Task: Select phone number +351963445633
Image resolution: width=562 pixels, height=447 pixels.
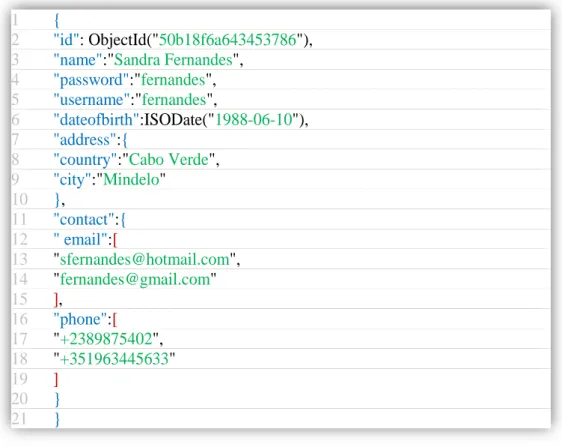Action: [x=114, y=359]
